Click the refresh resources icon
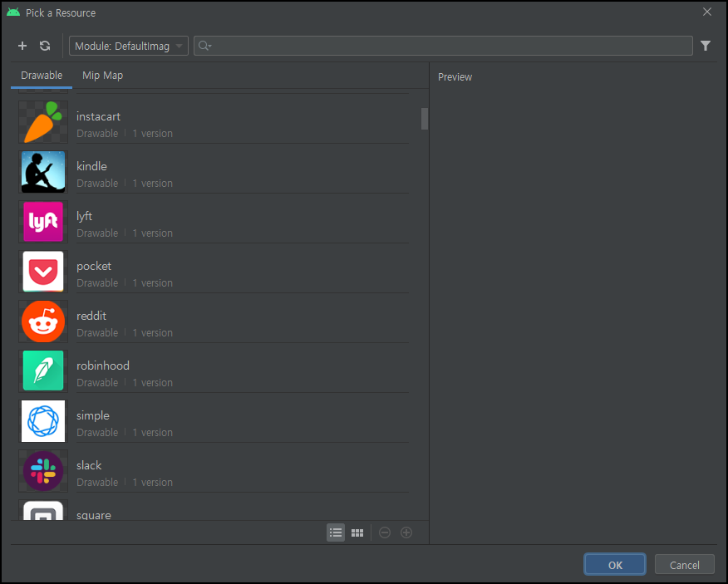Viewport: 728px width, 584px height. point(45,46)
